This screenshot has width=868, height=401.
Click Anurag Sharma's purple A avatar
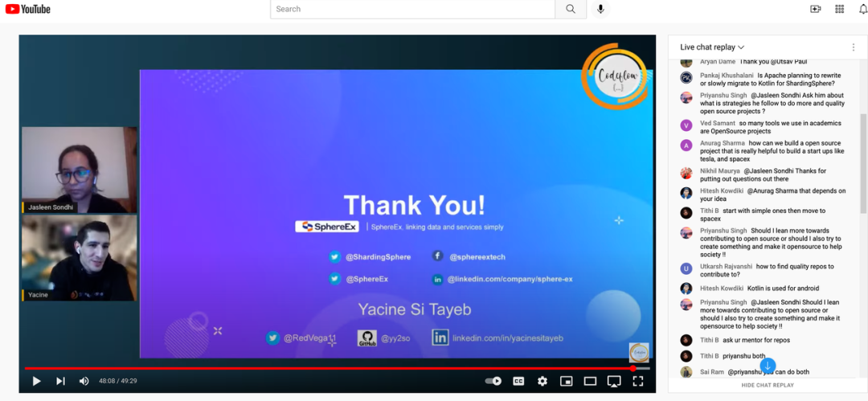coord(686,145)
